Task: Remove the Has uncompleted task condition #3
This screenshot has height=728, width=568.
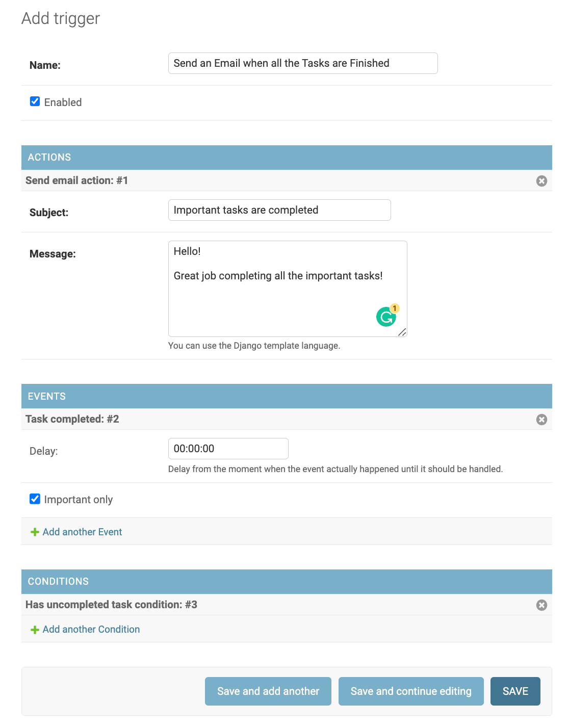Action: (541, 605)
